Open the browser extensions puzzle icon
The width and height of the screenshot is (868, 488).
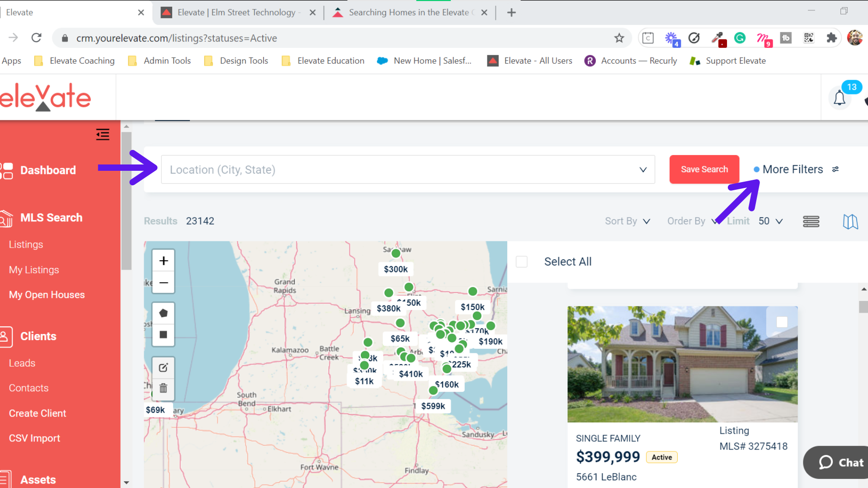point(831,38)
